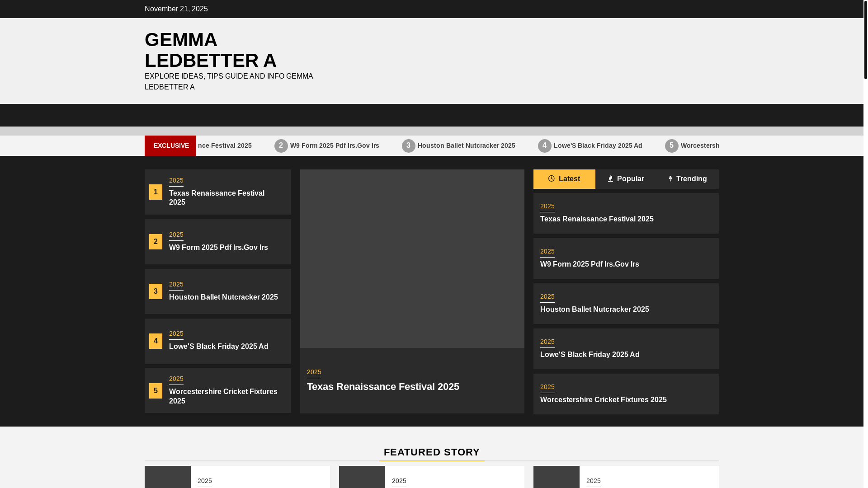The height and width of the screenshot is (488, 868).
Task: Open the Latest tab
Action: (564, 179)
